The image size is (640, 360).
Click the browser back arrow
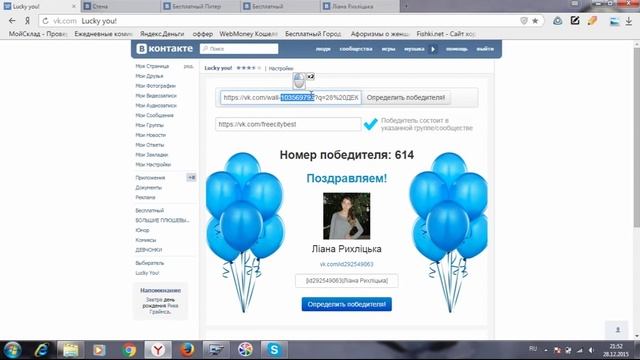12,21
